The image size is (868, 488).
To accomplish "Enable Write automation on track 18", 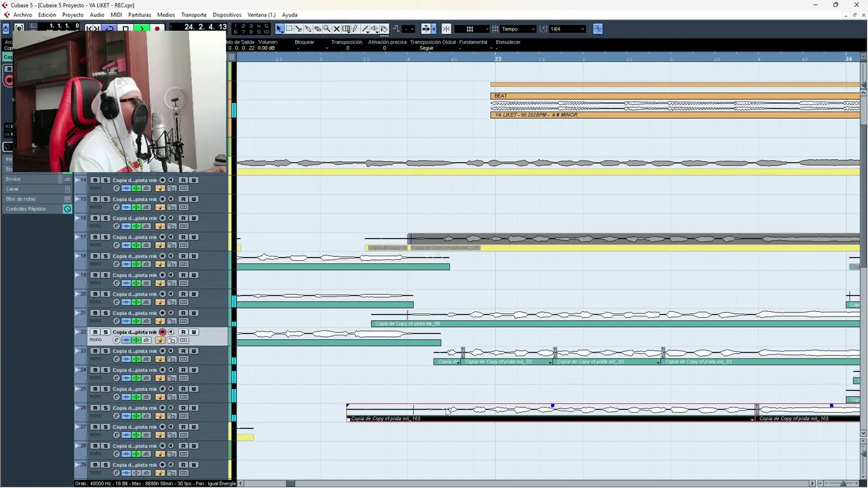I will click(193, 256).
